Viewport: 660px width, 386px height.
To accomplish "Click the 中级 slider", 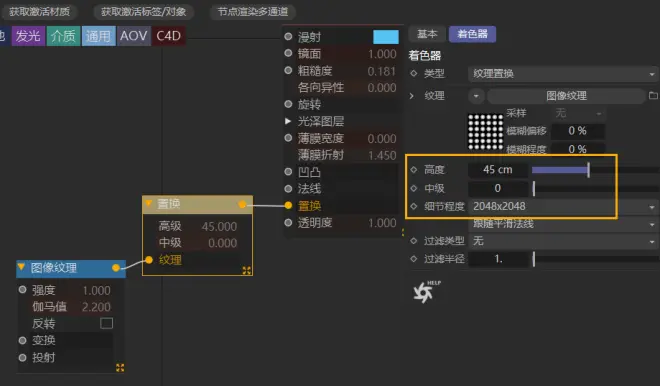I will point(595,188).
